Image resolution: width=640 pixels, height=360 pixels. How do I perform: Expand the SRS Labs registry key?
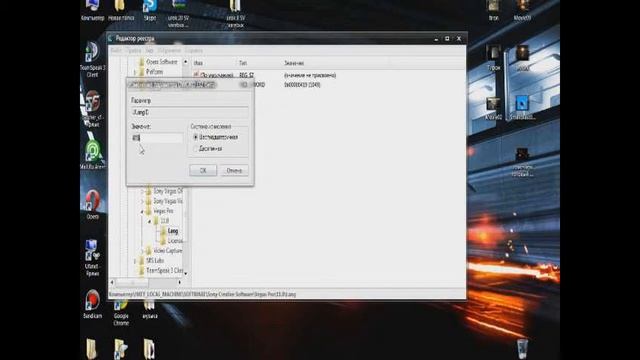pyautogui.click(x=135, y=260)
